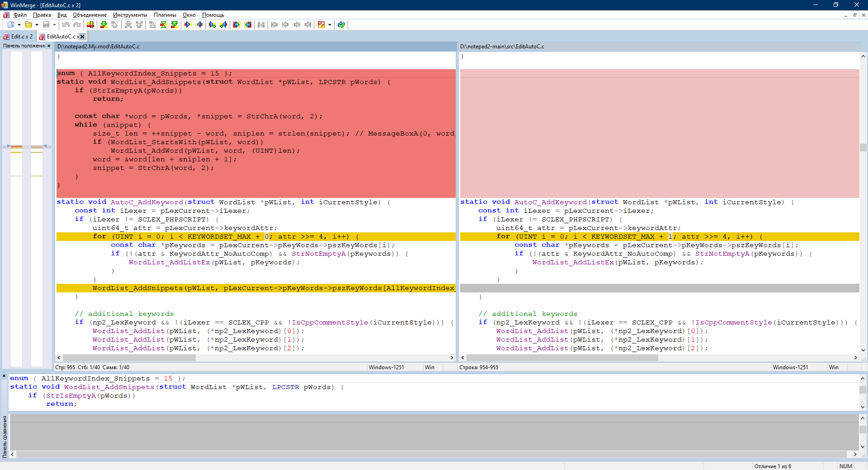
Task: Open the Вид menu
Action: click(62, 15)
